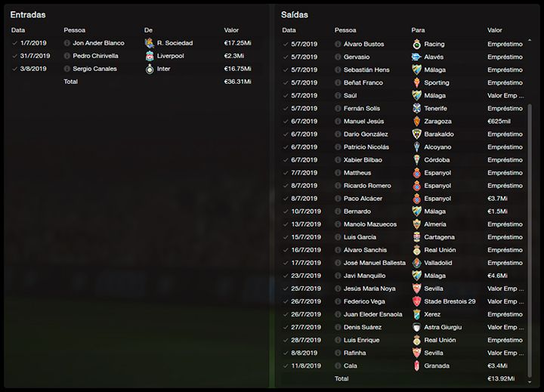
Task: Open info icon beside Sergio Canales
Action: [67, 69]
